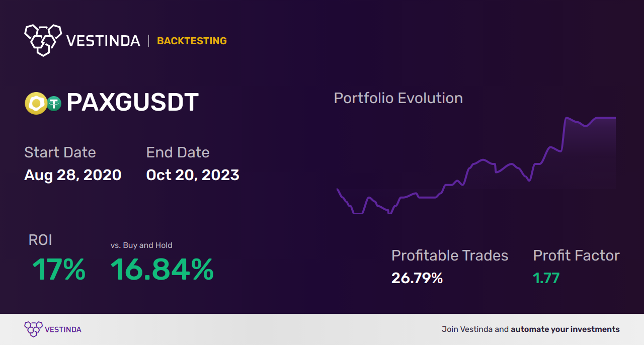The height and width of the screenshot is (345, 644).
Task: Click the "automate your investments" footer text
Action: tap(565, 329)
